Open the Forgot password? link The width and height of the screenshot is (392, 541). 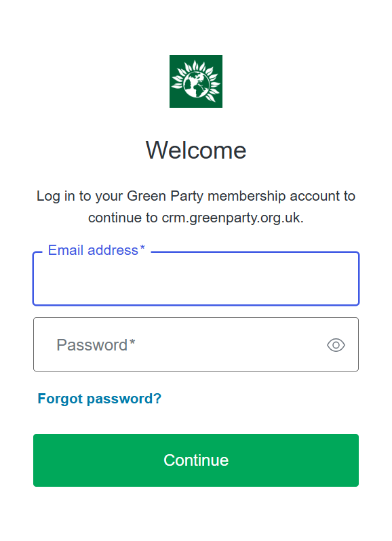coord(100,399)
